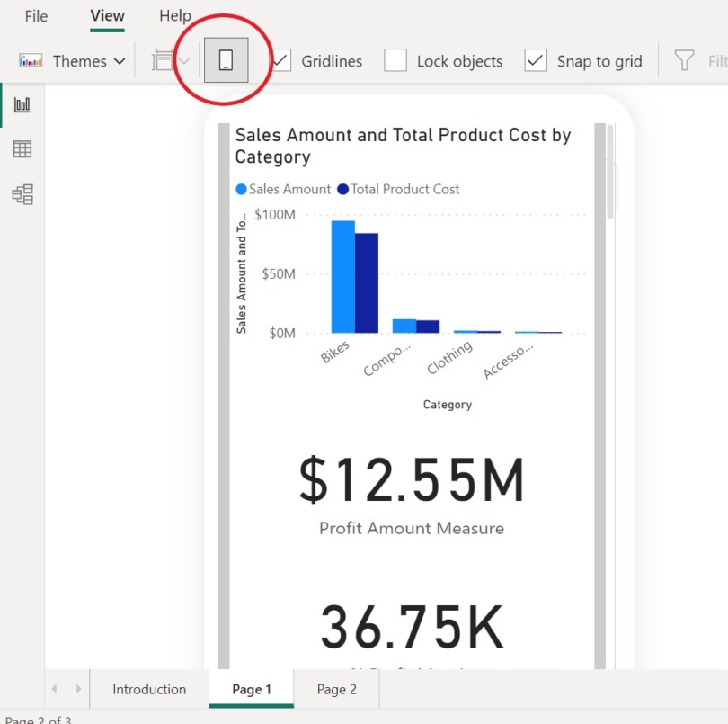Open the Themes dropdown
Viewport: 728px width, 724px height.
[118, 60]
